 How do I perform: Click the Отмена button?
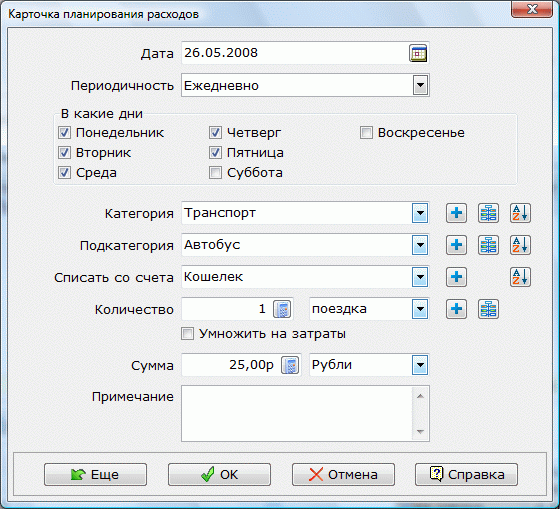point(343,474)
